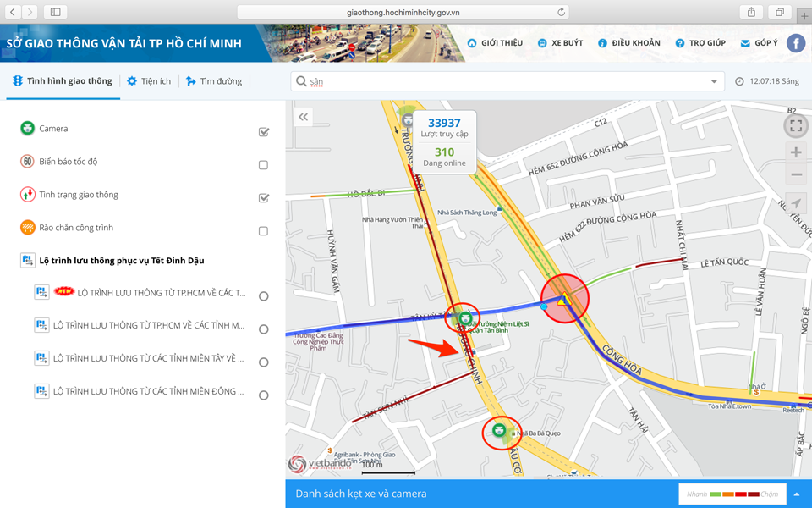
Task: Reload the page using the refresh icon
Action: click(x=561, y=12)
